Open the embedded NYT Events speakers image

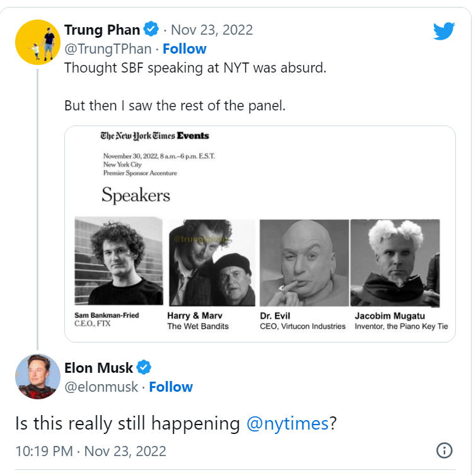click(x=260, y=234)
